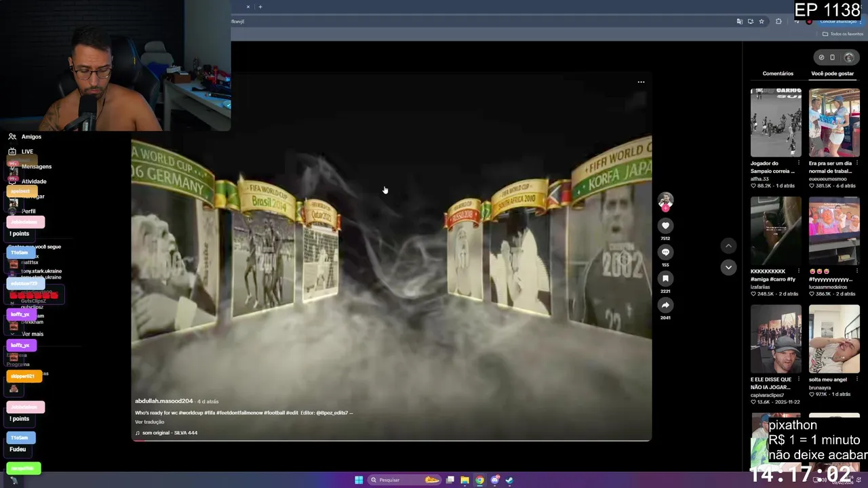Image resolution: width=868 pixels, height=488 pixels.
Task: Open Todos os favoritos bookmarks folder
Action: pos(844,34)
